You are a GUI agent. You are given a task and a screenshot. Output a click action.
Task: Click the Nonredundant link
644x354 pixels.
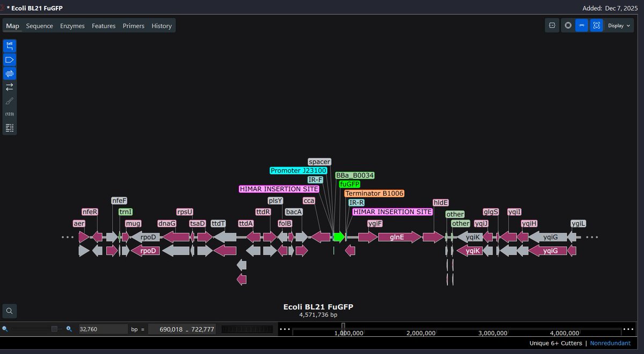610,343
